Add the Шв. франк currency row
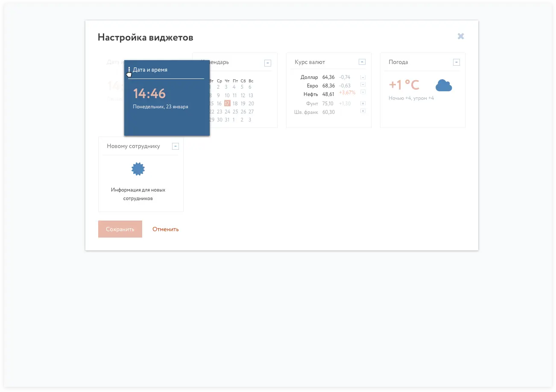 363,111
